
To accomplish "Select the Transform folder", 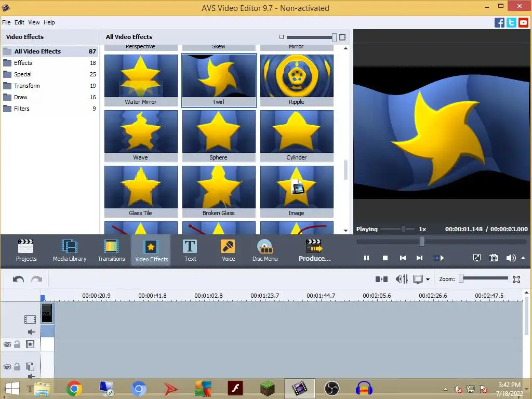I will click(x=50, y=86).
